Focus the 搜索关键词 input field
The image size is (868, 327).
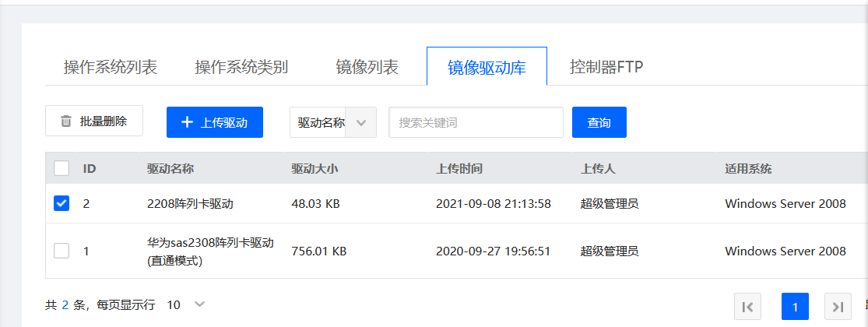[x=476, y=122]
